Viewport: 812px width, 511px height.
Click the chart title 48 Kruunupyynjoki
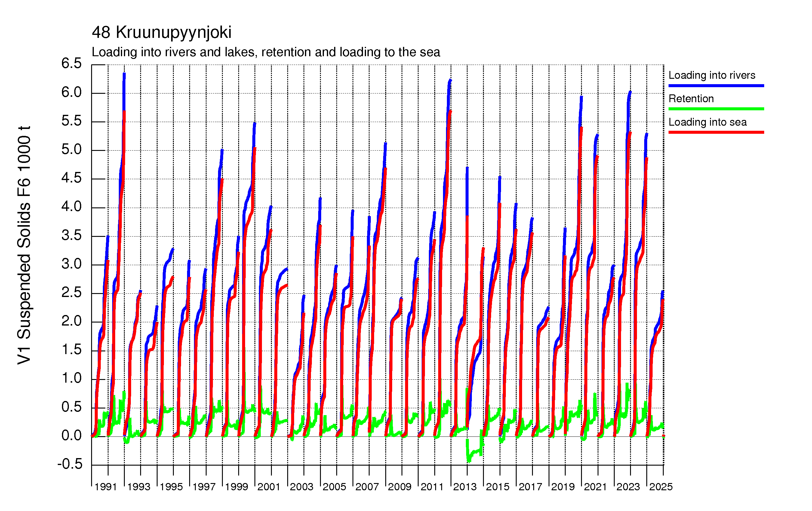pos(161,32)
